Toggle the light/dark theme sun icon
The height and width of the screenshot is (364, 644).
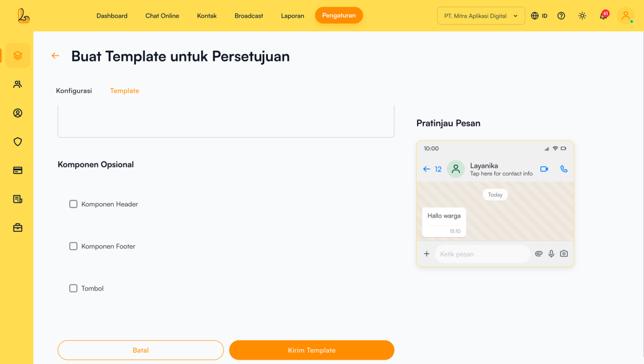582,16
